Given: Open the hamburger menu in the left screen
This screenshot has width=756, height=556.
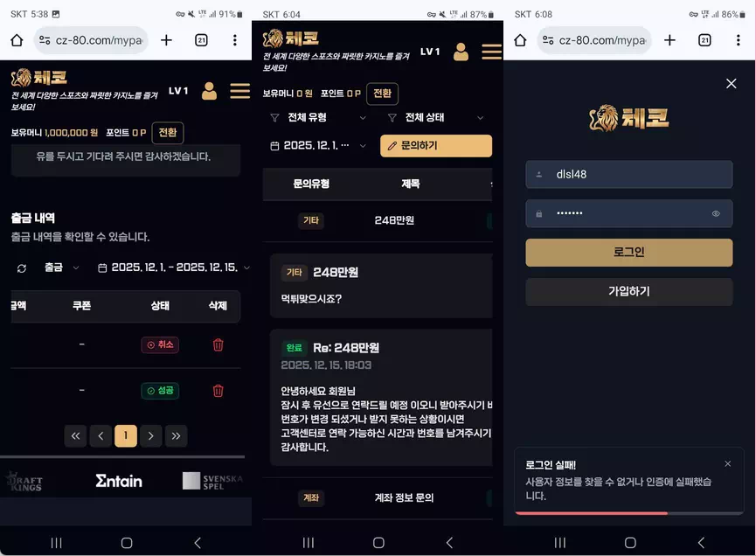Looking at the screenshot, I should point(239,91).
